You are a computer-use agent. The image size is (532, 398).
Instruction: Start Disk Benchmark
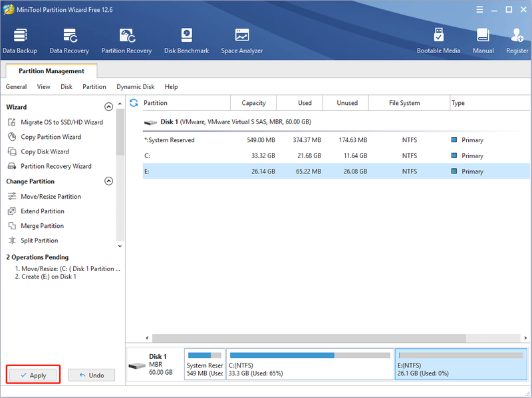pyautogui.click(x=187, y=41)
